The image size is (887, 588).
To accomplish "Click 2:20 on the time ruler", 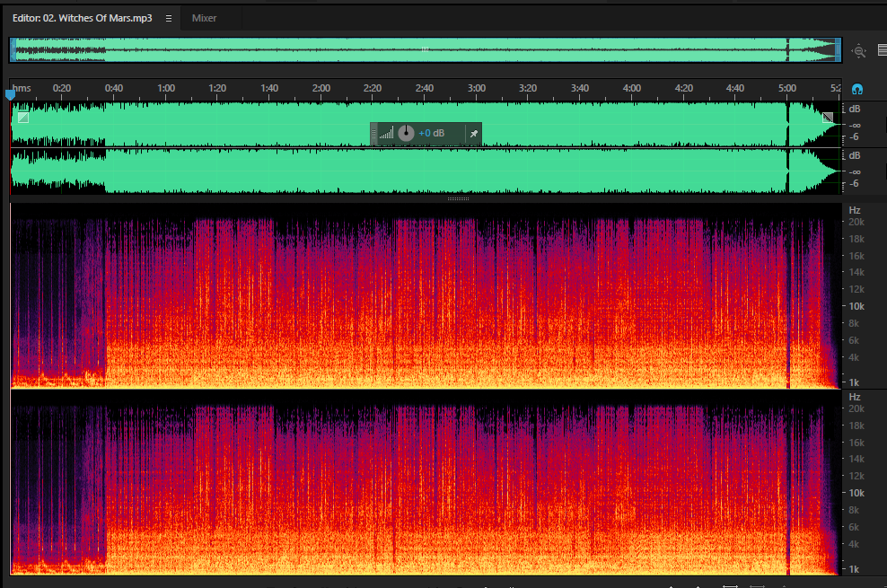I will 373,88.
